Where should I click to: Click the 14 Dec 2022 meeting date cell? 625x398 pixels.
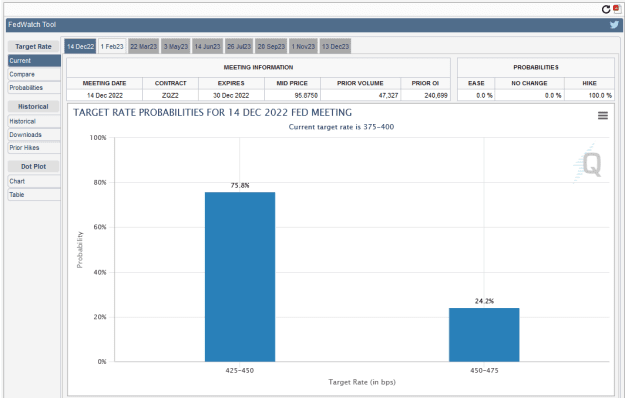point(105,95)
